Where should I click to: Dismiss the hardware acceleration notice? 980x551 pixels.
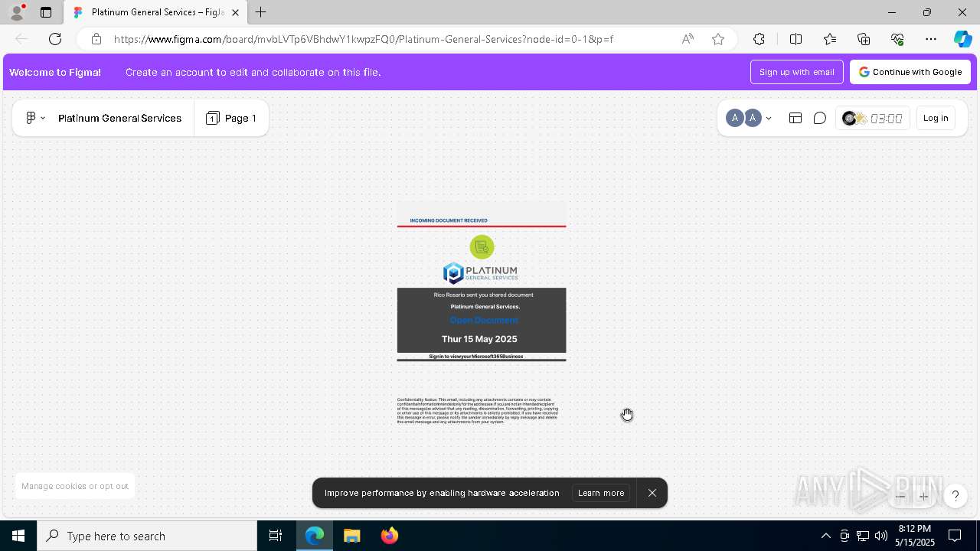pyautogui.click(x=652, y=493)
